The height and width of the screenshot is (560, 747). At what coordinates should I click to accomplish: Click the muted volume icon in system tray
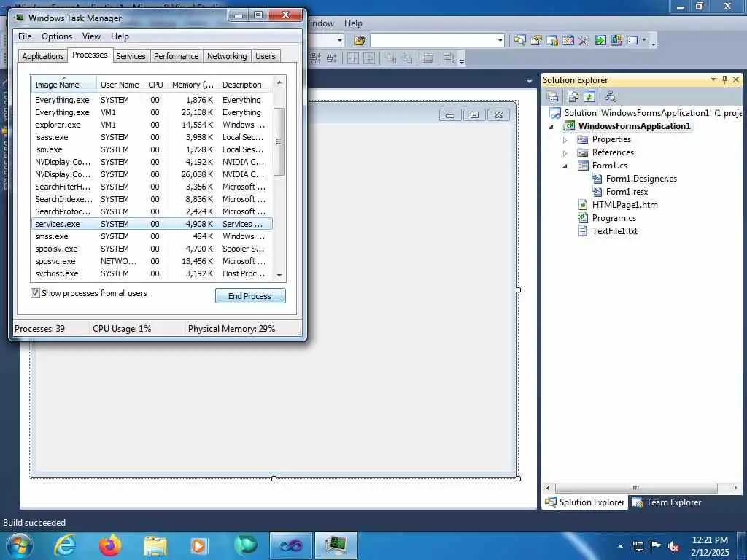(673, 546)
